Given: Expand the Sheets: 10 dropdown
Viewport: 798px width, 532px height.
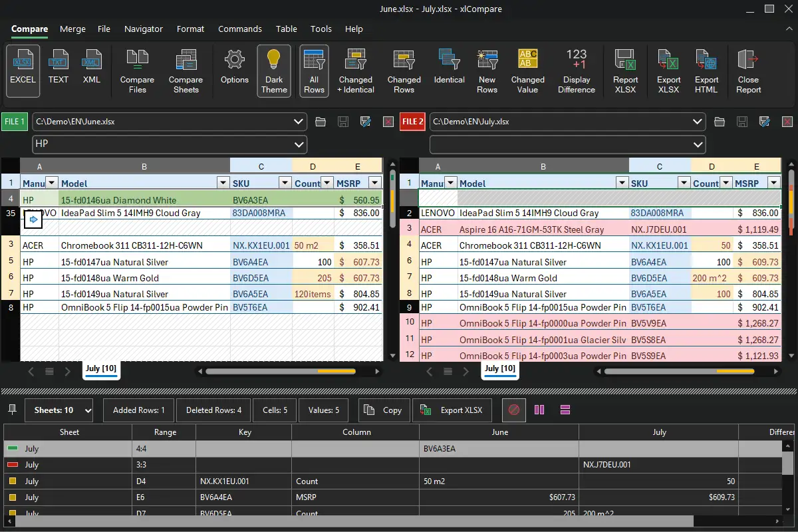Looking at the screenshot, I should 88,410.
